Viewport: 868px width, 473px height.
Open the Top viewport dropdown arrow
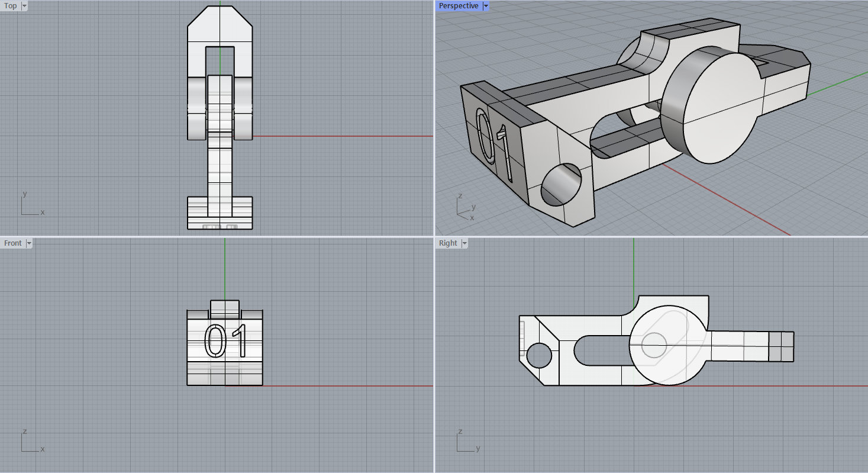pyautogui.click(x=24, y=6)
